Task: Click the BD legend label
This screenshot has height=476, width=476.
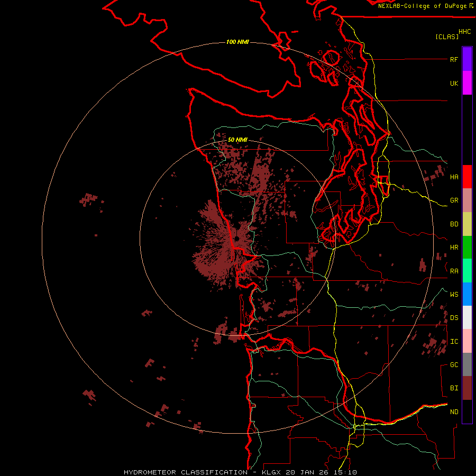Action: coord(454,224)
